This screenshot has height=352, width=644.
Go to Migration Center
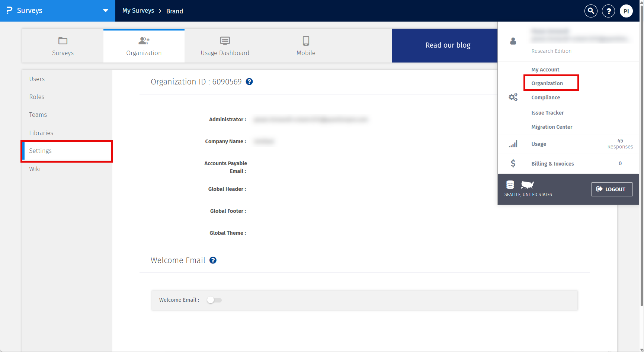552,127
